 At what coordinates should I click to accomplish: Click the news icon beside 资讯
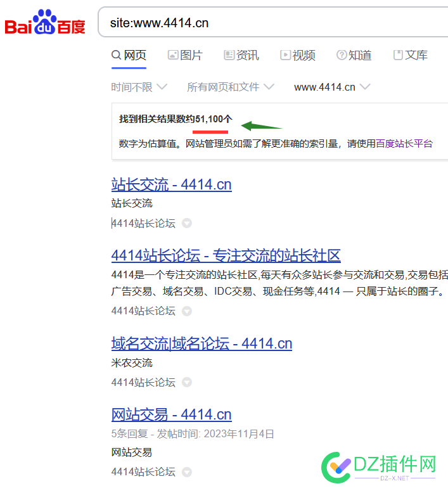point(229,55)
